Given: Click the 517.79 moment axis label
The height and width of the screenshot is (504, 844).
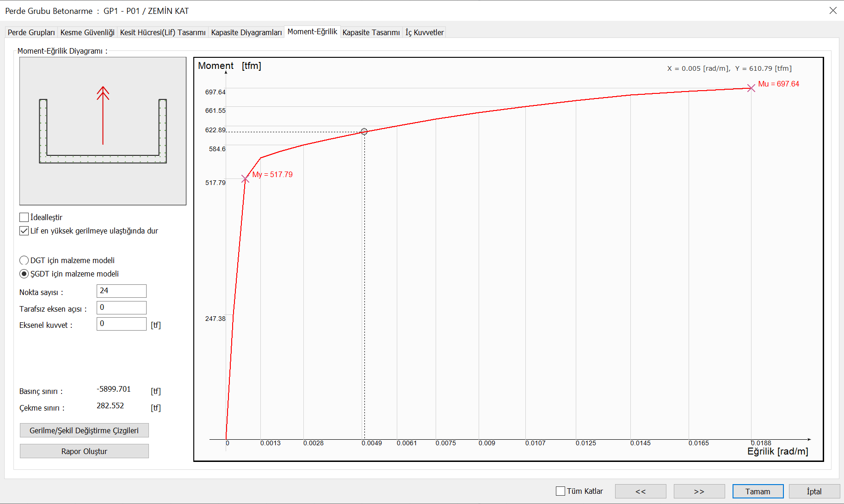Looking at the screenshot, I should [x=216, y=183].
